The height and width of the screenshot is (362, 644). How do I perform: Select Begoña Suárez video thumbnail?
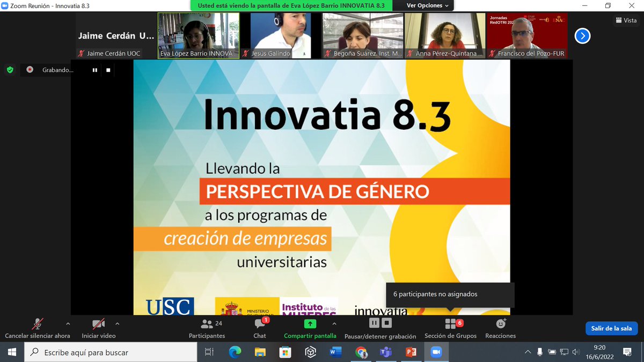(x=363, y=35)
